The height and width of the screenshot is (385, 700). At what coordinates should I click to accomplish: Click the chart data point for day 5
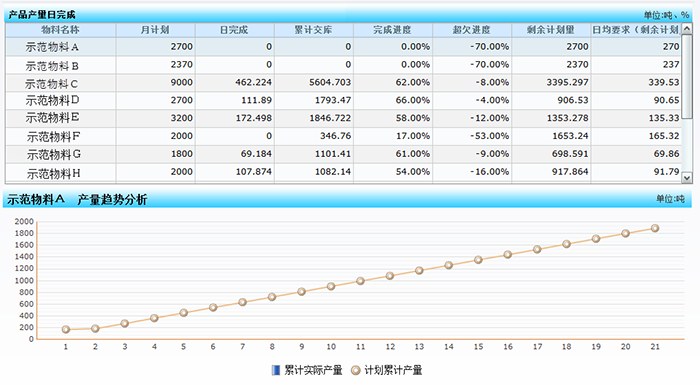[183, 313]
